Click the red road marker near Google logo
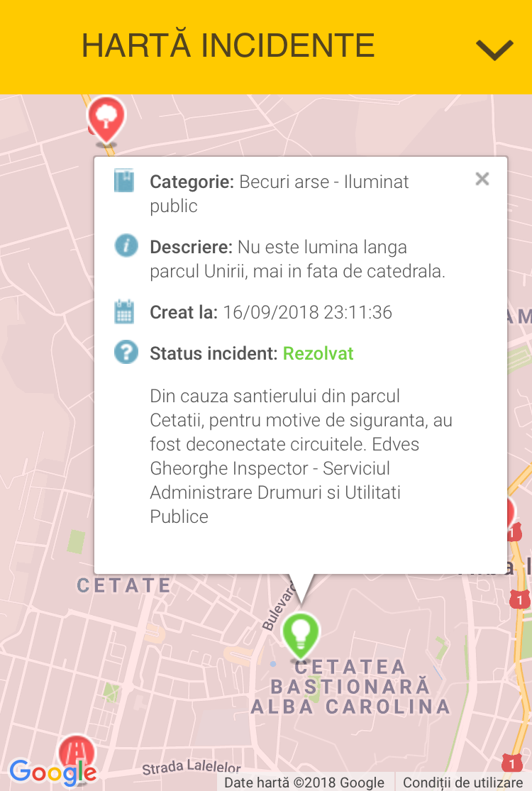Screen dimensions: 532x791 [x=77, y=751]
